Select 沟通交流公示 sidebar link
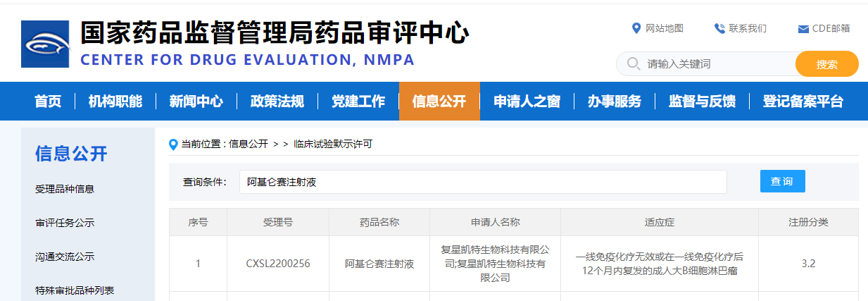 (x=65, y=257)
